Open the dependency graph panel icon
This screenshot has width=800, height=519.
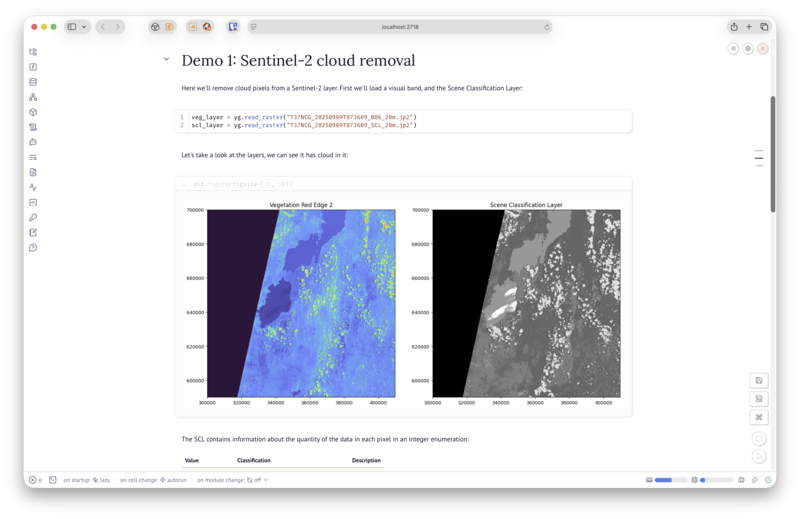pyautogui.click(x=33, y=97)
